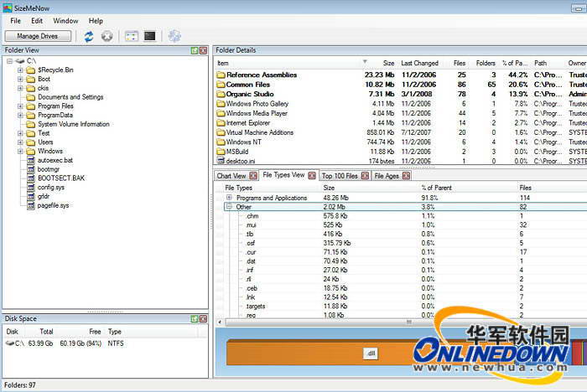Click the Virtual Machine Additions row

tap(402, 132)
